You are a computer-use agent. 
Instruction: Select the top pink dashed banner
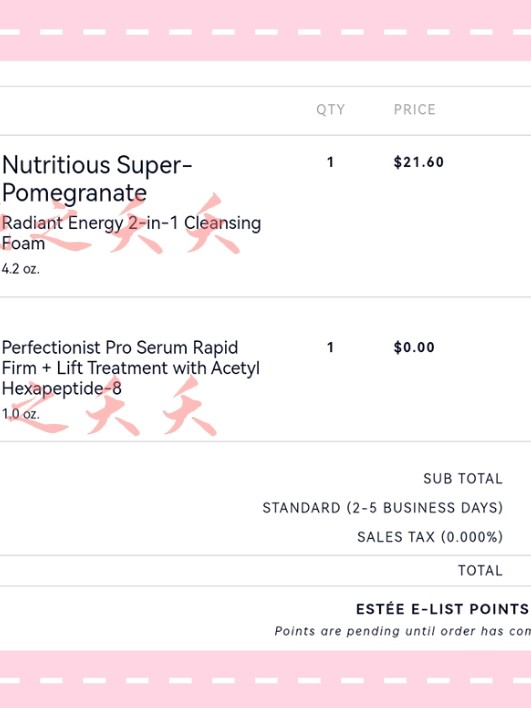click(x=266, y=30)
